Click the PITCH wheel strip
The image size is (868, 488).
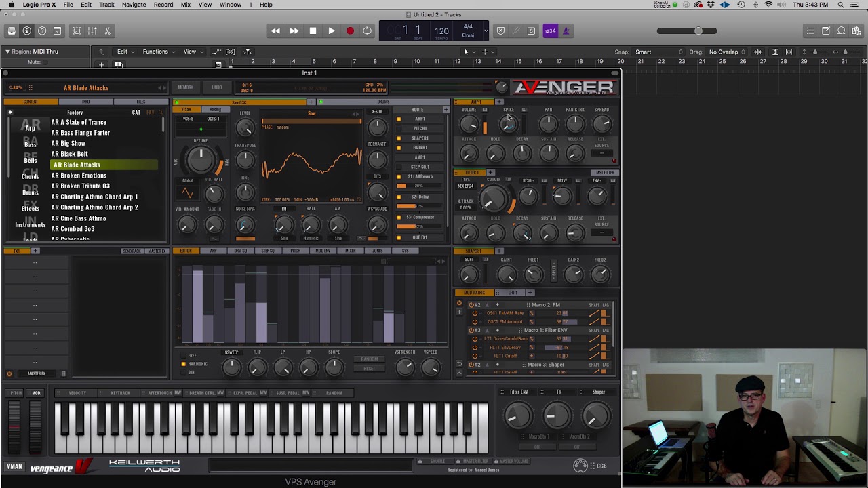pos(15,426)
